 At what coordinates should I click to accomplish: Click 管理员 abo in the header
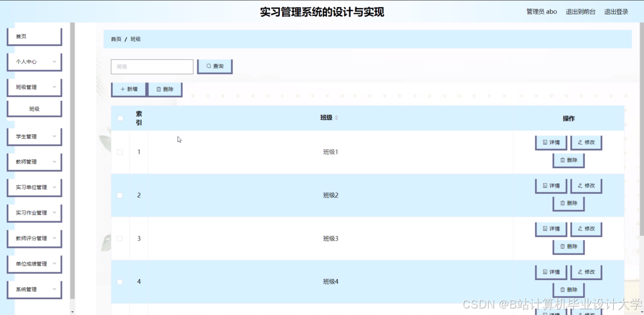click(542, 12)
